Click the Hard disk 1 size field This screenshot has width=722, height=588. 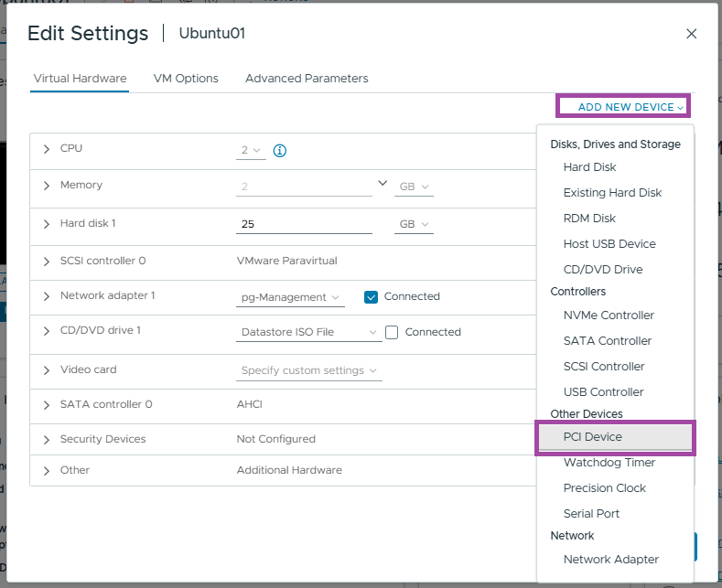tap(304, 225)
